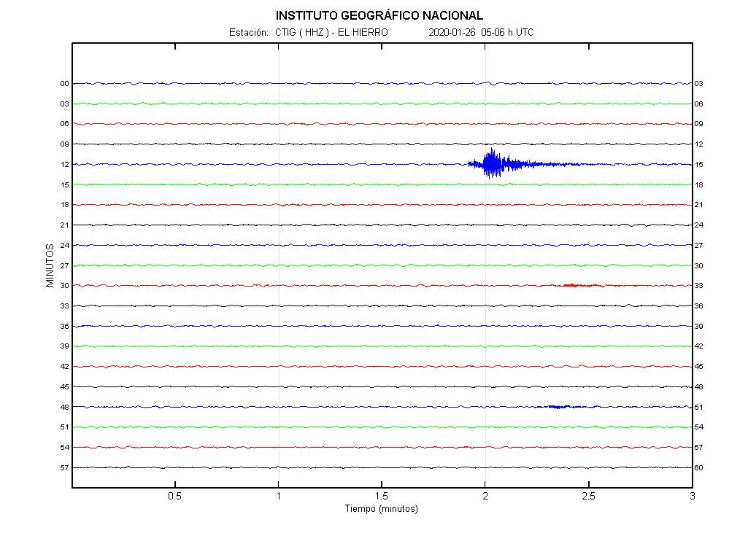Click the 57 label on the left axis
Image resolution: width=748 pixels, height=560 pixels.
pos(64,467)
